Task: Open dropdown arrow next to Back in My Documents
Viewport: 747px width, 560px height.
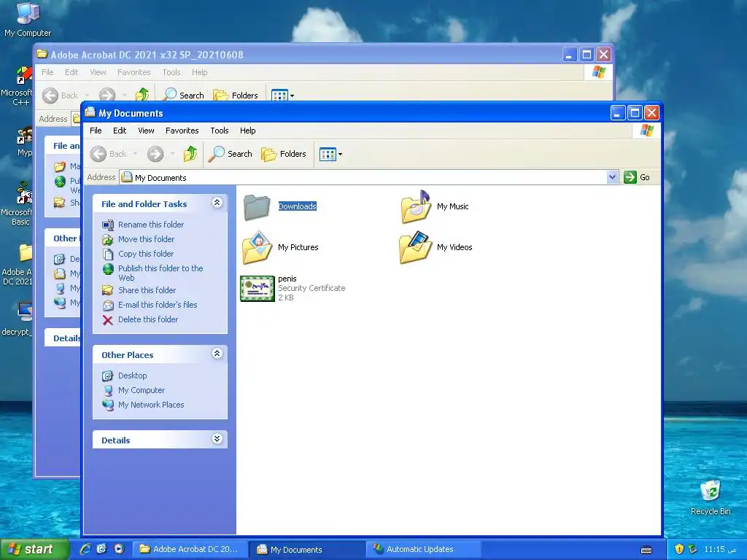Action: [135, 154]
